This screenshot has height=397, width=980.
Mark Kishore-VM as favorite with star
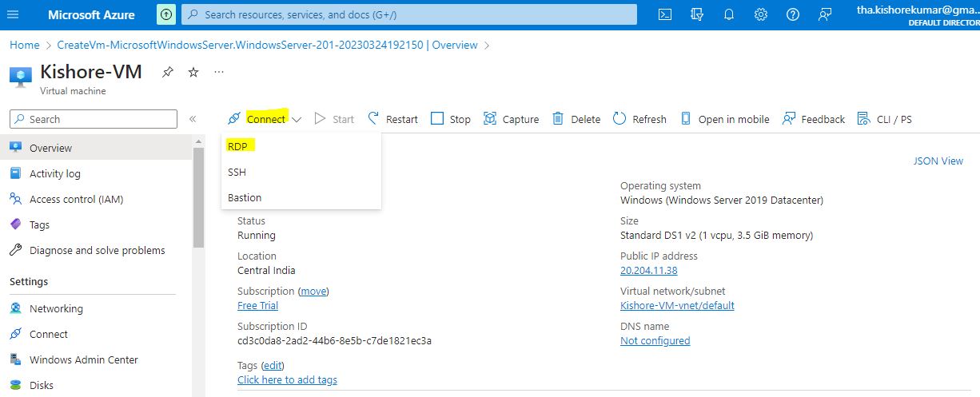(x=193, y=72)
